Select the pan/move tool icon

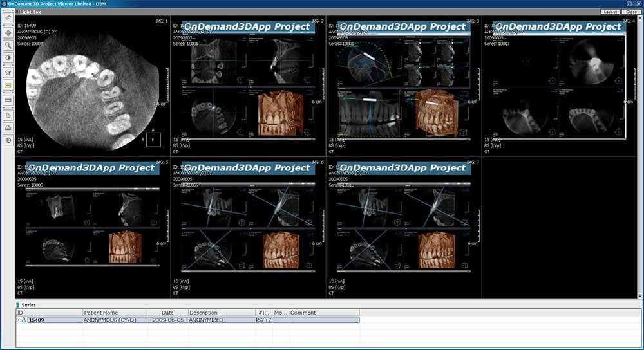point(8,33)
